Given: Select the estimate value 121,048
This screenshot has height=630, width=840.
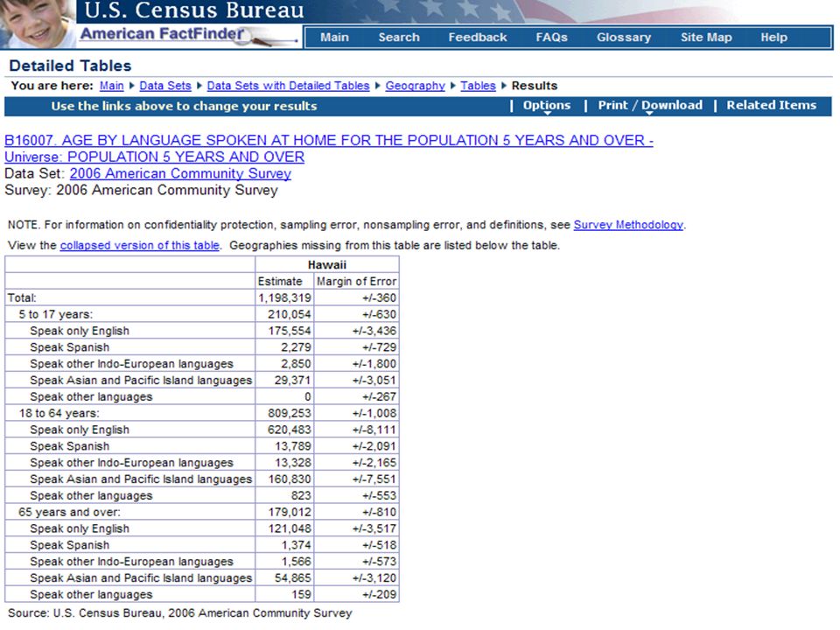Looking at the screenshot, I should click(290, 528).
